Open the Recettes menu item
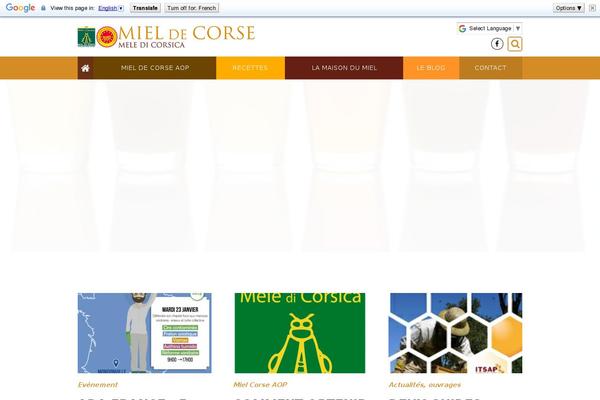The image size is (600, 400). (250, 68)
